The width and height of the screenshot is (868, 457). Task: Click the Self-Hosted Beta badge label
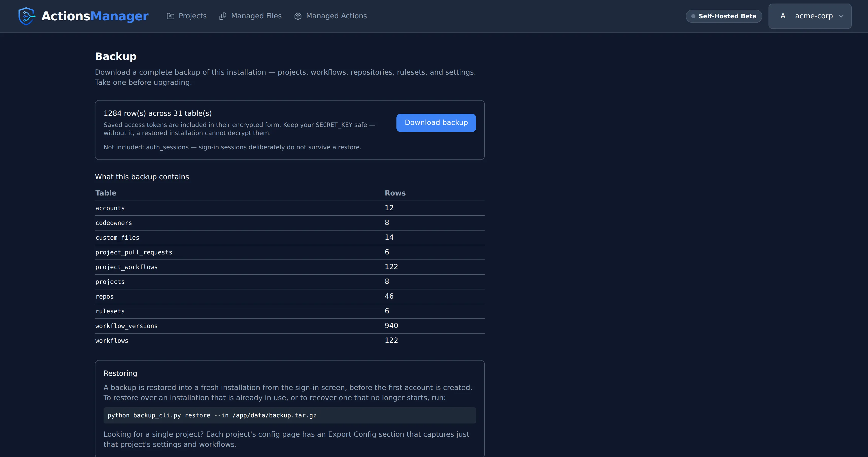coord(727,16)
